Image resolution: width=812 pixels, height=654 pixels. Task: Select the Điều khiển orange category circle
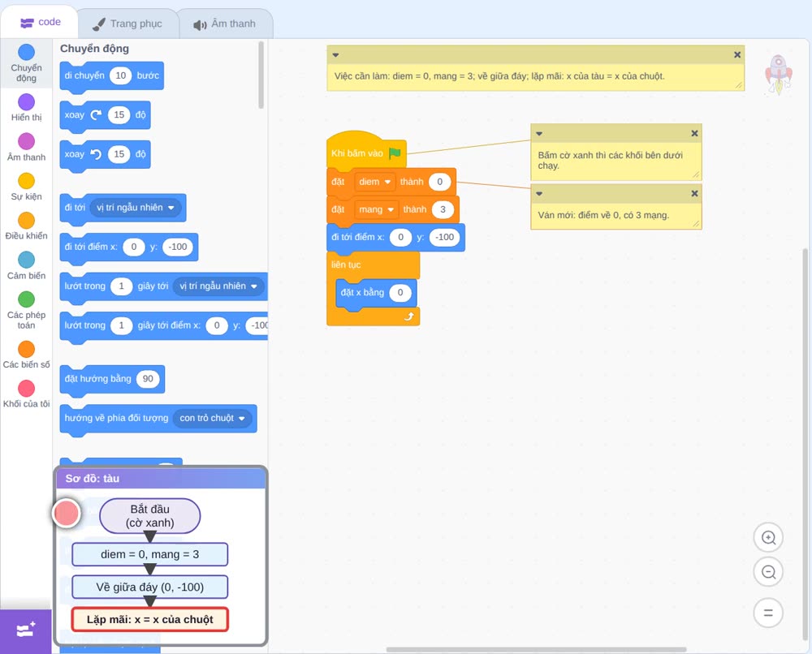pos(27,221)
